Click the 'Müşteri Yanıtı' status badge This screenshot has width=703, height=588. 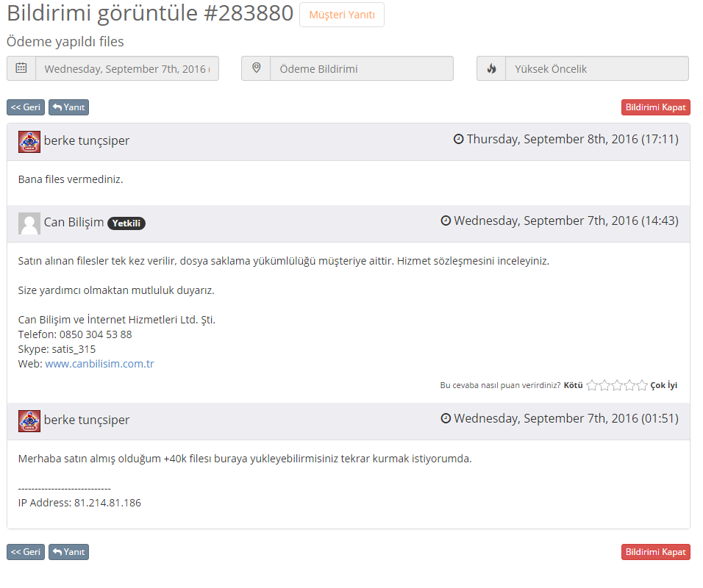click(x=342, y=15)
